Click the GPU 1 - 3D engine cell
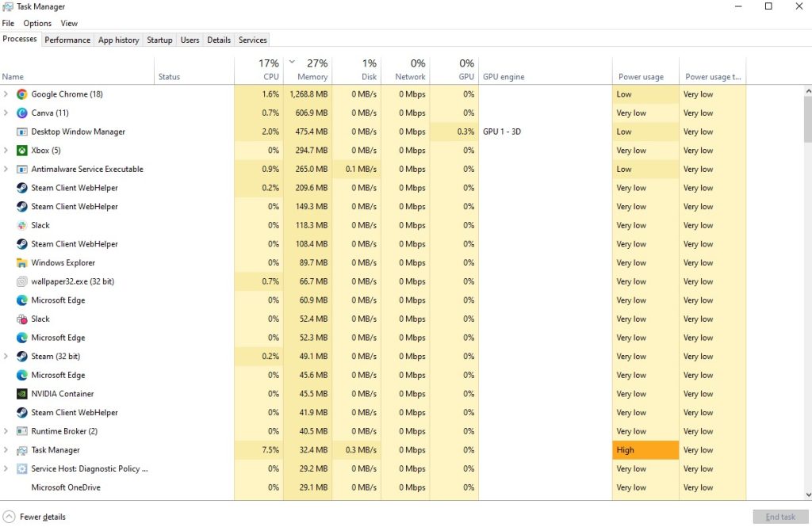 pos(546,132)
